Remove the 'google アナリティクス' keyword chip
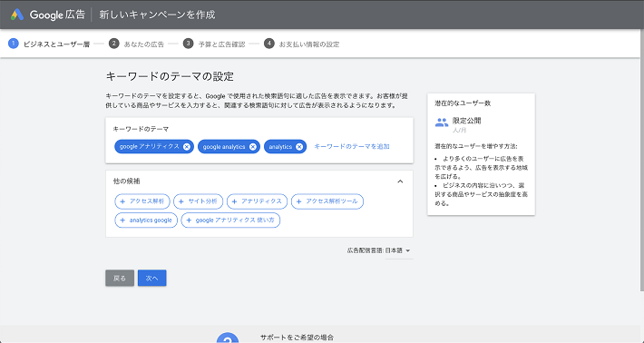The width and height of the screenshot is (644, 343). [187, 147]
